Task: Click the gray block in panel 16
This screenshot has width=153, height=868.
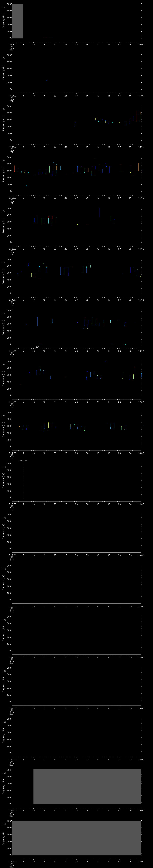Action: [87, 786]
